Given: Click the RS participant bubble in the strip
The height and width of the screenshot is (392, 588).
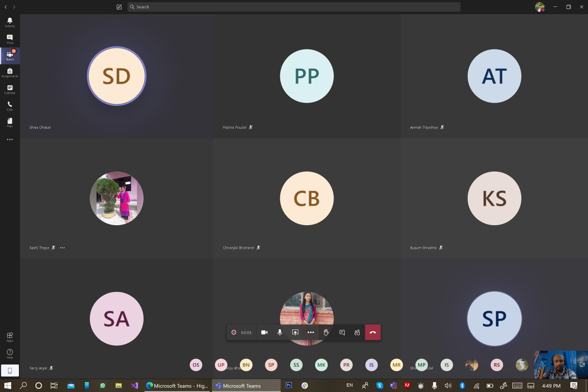Looking at the screenshot, I should pyautogui.click(x=497, y=365).
